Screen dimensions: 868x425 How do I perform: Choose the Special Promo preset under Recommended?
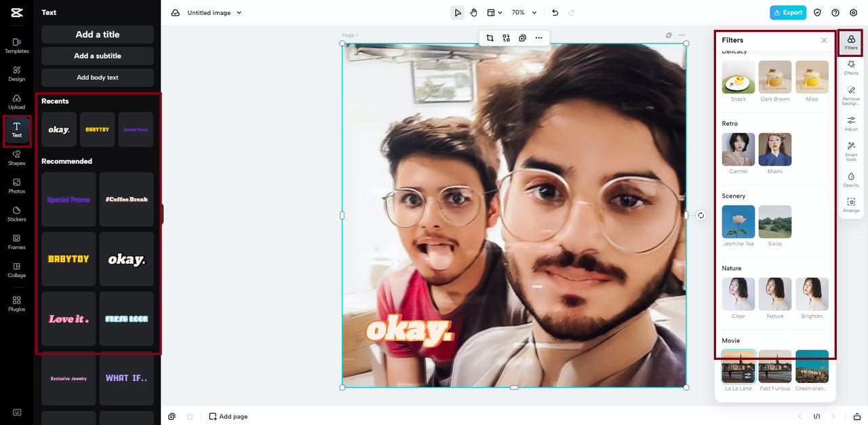click(68, 200)
